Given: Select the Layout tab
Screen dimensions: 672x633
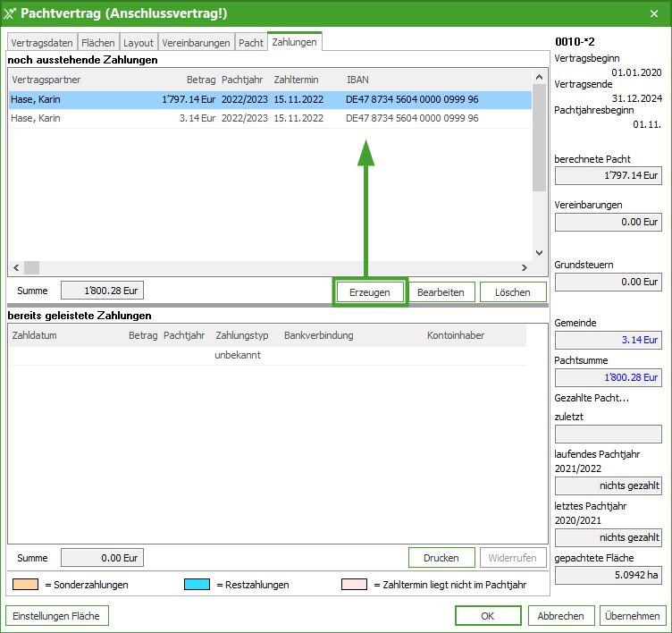Looking at the screenshot, I should coord(139,43).
